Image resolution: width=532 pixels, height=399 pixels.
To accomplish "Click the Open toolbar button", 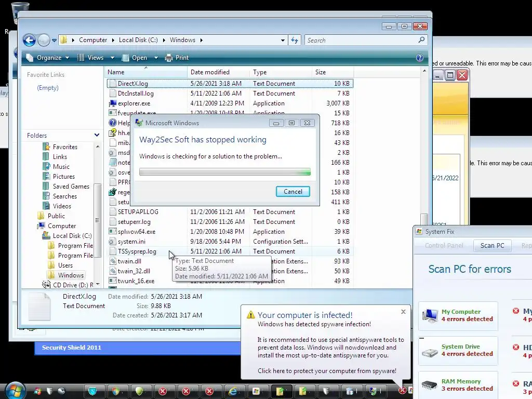I will (135, 58).
